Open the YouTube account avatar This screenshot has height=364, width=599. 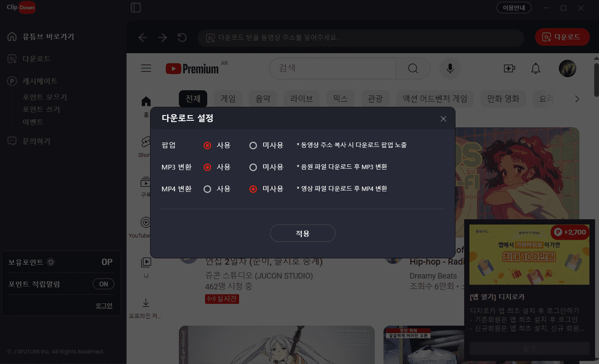click(x=568, y=68)
